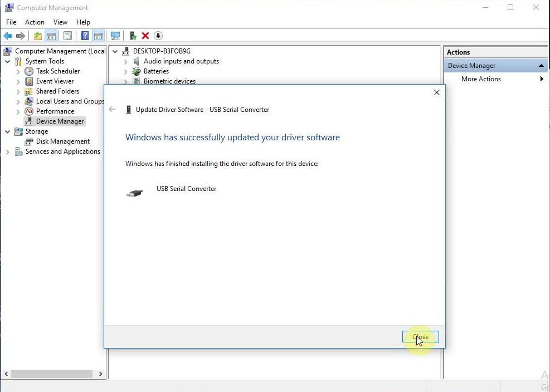Expand the Event Viewer node
The image size is (550, 392).
18,81
